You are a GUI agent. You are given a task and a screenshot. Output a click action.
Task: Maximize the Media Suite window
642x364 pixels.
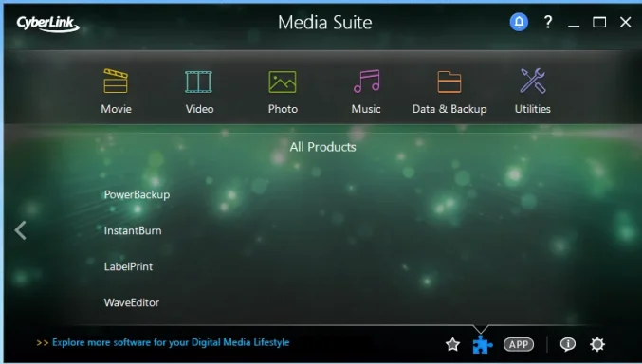click(x=599, y=22)
